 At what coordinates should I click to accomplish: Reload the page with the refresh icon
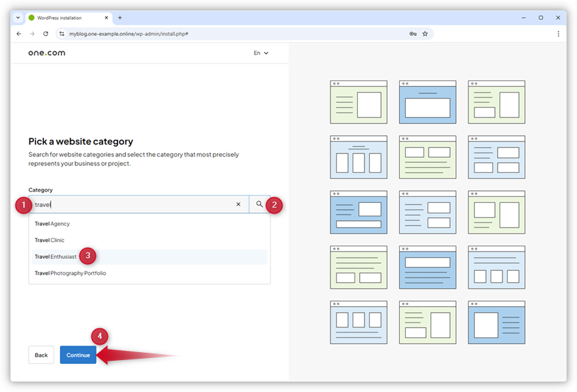coord(45,33)
